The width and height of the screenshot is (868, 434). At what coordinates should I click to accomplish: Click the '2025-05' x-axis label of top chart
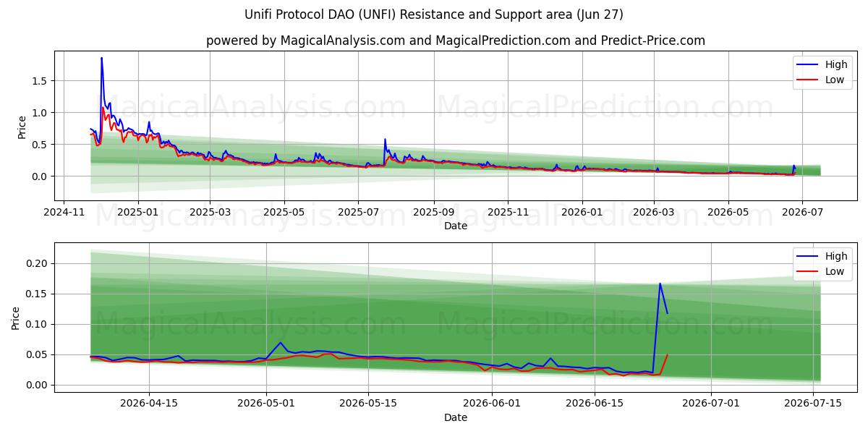click(284, 213)
